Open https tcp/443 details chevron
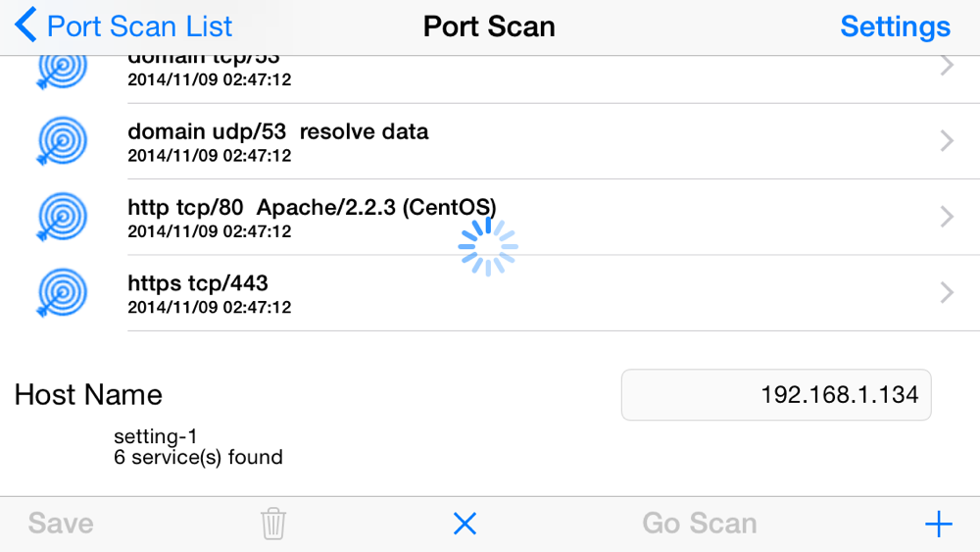The height and width of the screenshot is (552, 980). tap(947, 292)
